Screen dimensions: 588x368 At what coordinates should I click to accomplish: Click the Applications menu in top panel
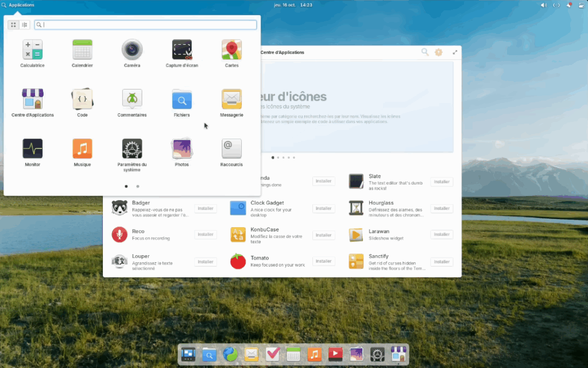tap(18, 5)
